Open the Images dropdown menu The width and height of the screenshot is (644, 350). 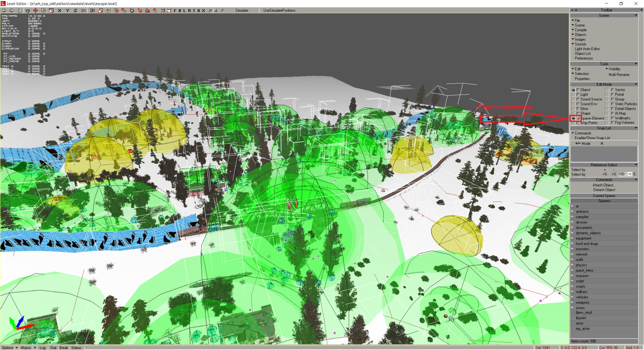[579, 39]
